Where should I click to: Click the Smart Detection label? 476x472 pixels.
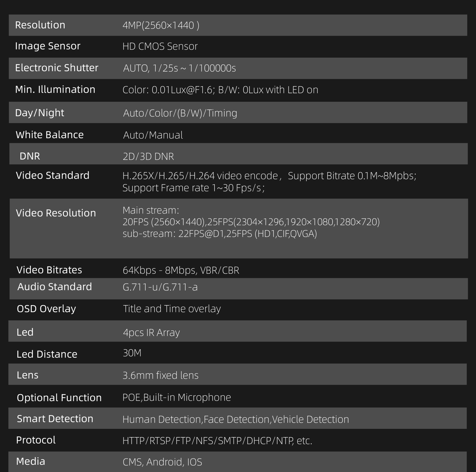[55, 419]
